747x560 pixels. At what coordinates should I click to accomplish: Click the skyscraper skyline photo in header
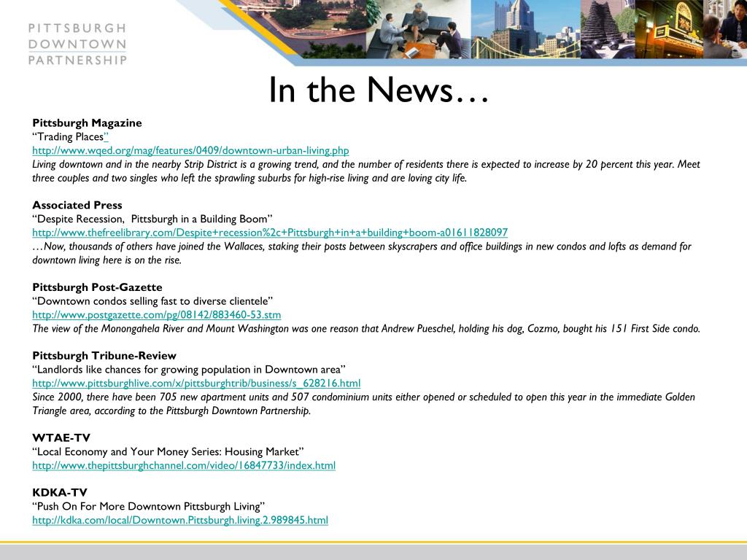click(526, 29)
